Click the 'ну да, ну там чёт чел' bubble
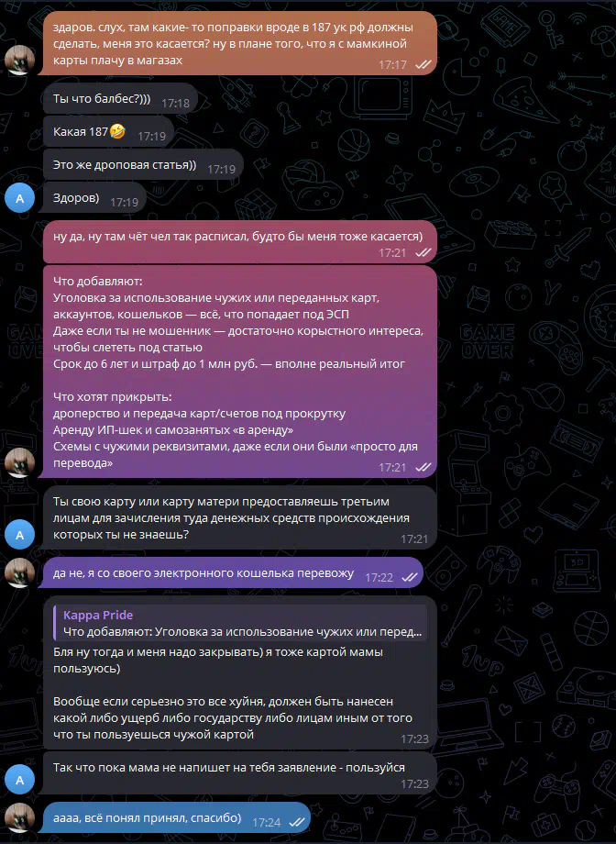 (239, 241)
